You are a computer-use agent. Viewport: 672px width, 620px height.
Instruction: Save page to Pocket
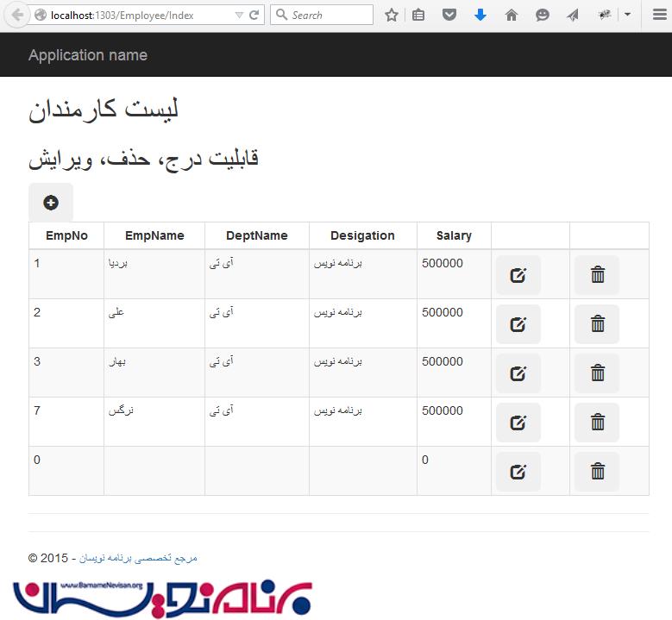click(449, 15)
